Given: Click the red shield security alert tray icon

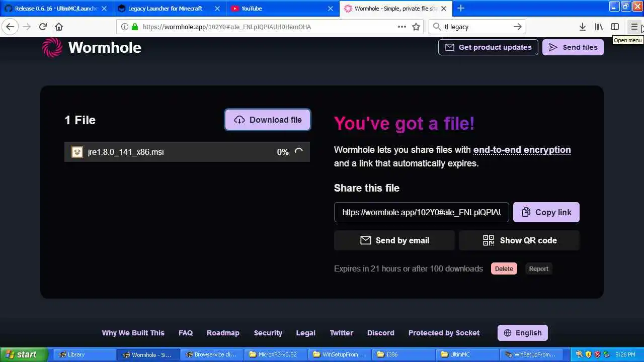Looking at the screenshot, I should click(x=597, y=354).
